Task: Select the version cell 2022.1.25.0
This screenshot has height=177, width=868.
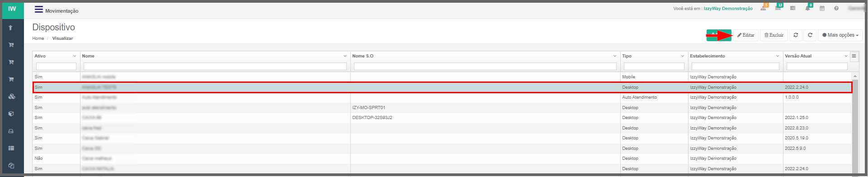Action: click(796, 118)
